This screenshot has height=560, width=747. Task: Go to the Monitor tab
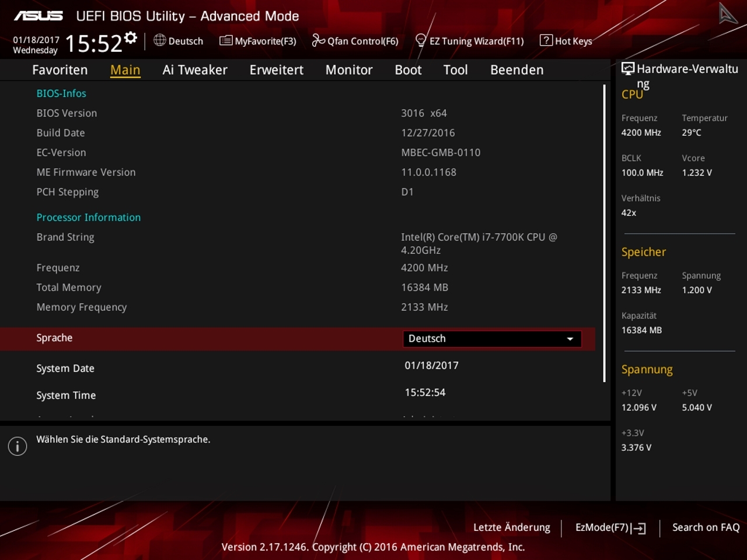(349, 70)
